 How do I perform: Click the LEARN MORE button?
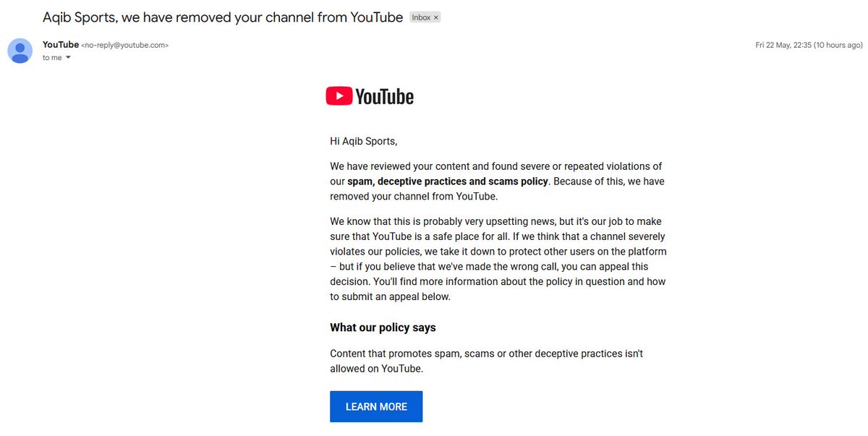(376, 406)
